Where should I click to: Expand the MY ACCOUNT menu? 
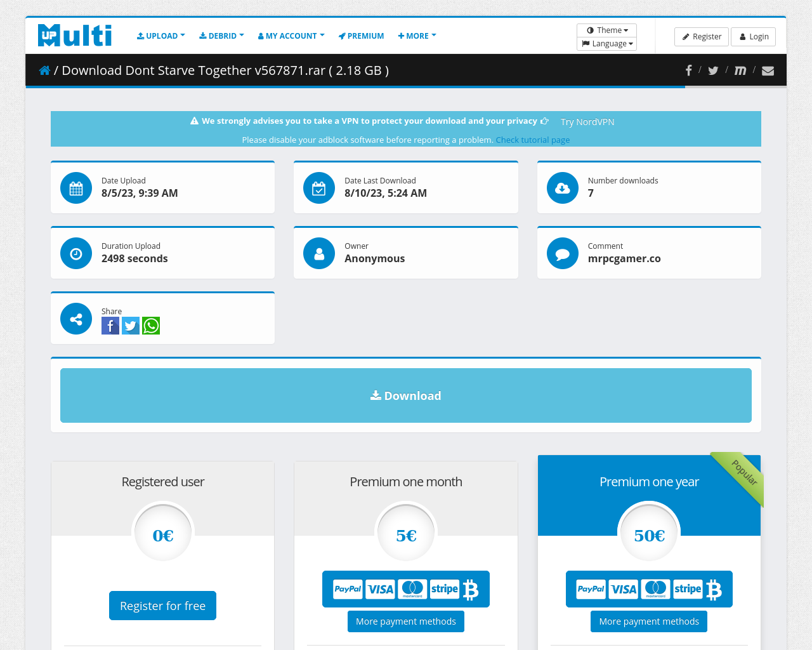pyautogui.click(x=291, y=36)
